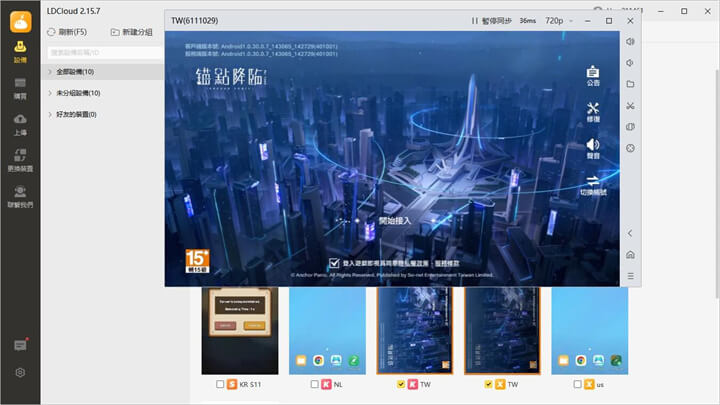Click the orange X badge beside us
Screen dimensions: 720x405
pyautogui.click(x=589, y=384)
